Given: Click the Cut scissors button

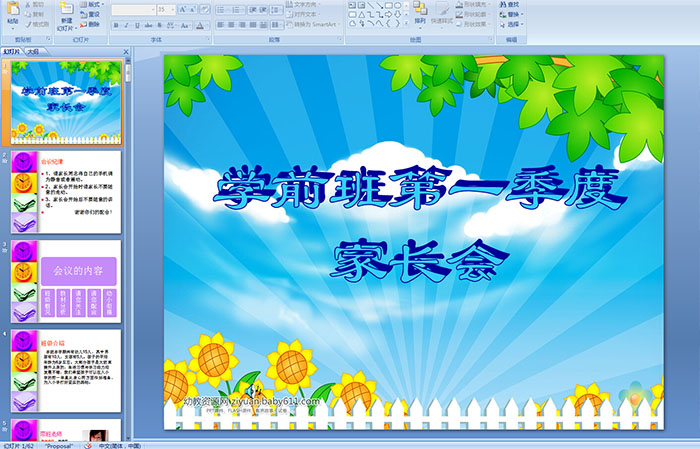Looking at the screenshot, I should [34, 5].
